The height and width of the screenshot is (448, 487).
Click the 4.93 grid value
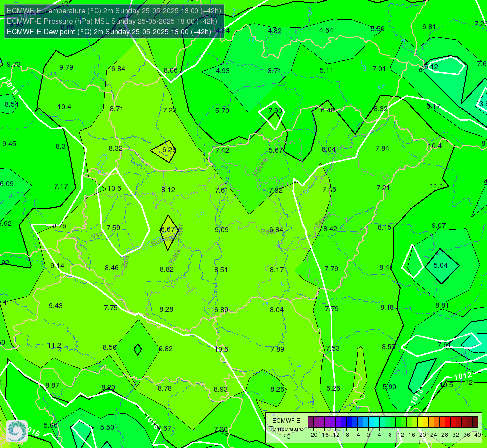223,71
